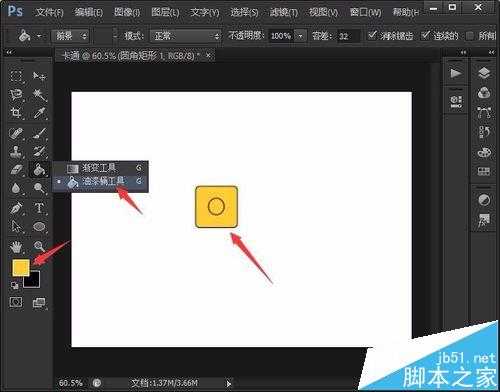Reset default foreground and background colors

[15, 285]
